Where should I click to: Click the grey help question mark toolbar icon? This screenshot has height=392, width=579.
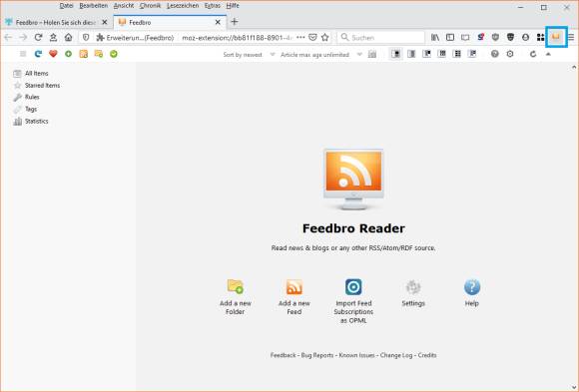pos(495,54)
